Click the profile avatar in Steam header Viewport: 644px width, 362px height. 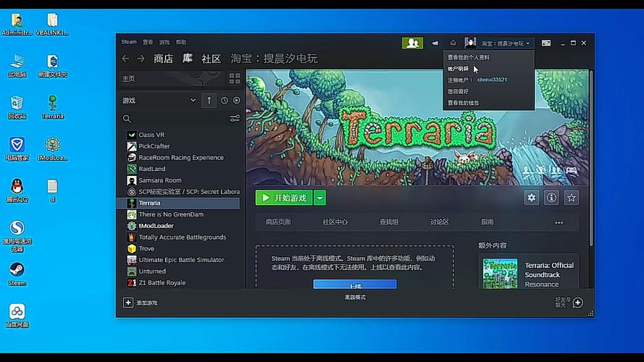point(470,43)
